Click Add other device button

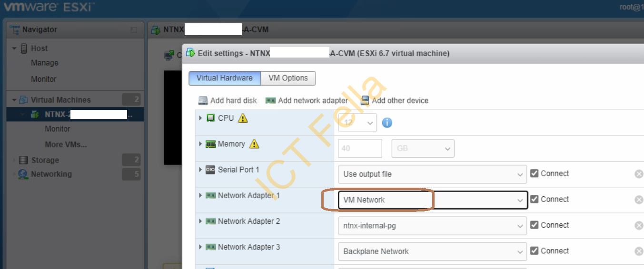click(x=394, y=100)
